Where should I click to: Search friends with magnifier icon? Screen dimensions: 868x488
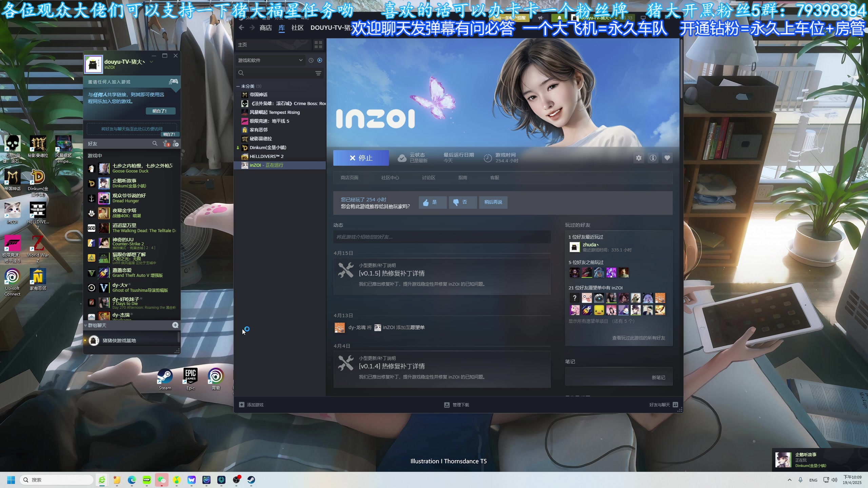tap(155, 144)
